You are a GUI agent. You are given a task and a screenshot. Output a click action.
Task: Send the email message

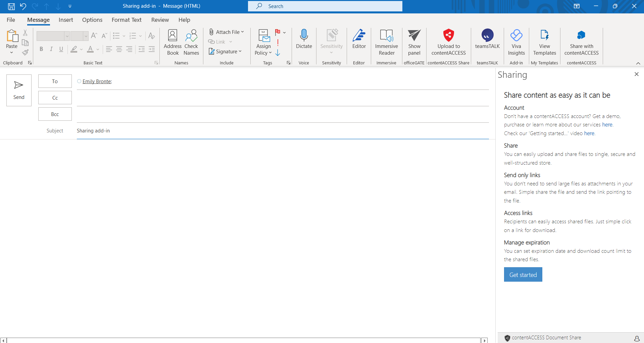tap(19, 90)
